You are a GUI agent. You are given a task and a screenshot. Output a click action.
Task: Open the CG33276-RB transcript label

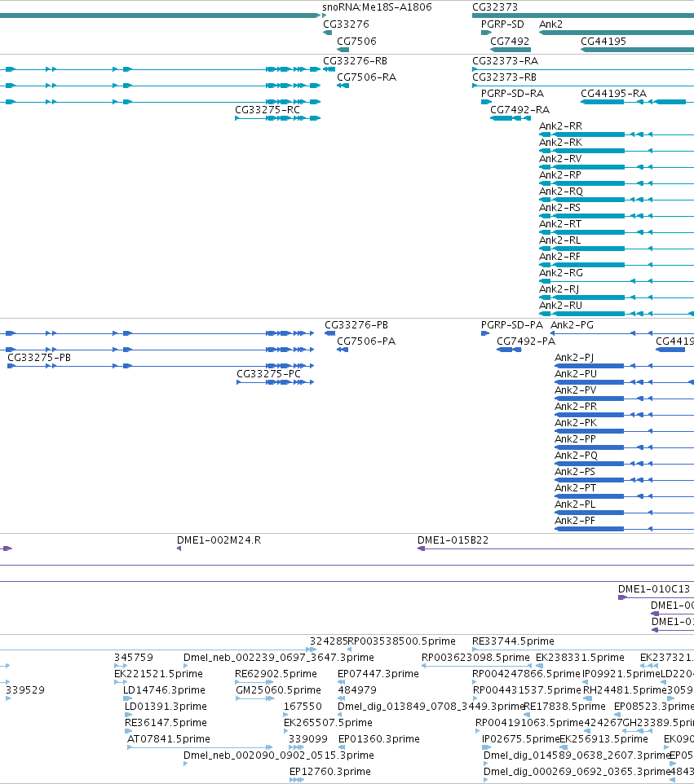(355, 61)
